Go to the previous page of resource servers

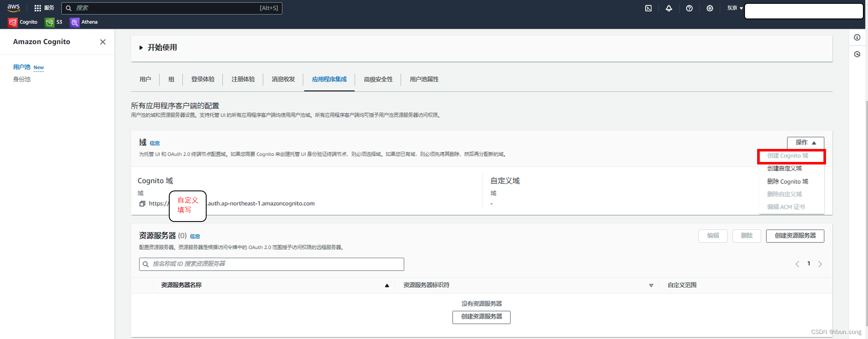[x=797, y=264]
